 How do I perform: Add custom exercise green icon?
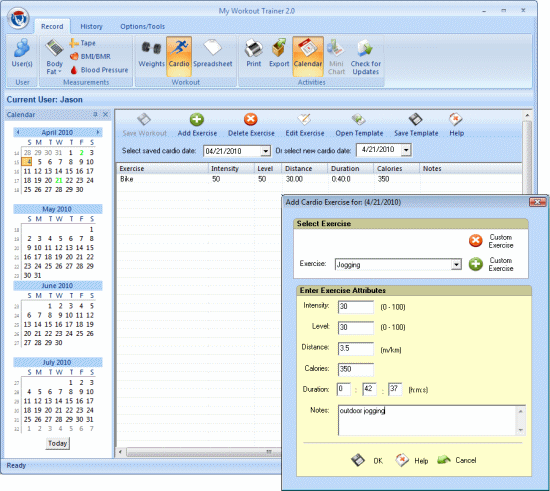click(476, 264)
